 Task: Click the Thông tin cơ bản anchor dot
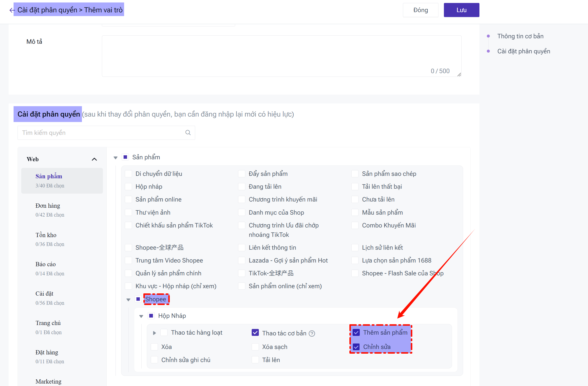click(488, 36)
